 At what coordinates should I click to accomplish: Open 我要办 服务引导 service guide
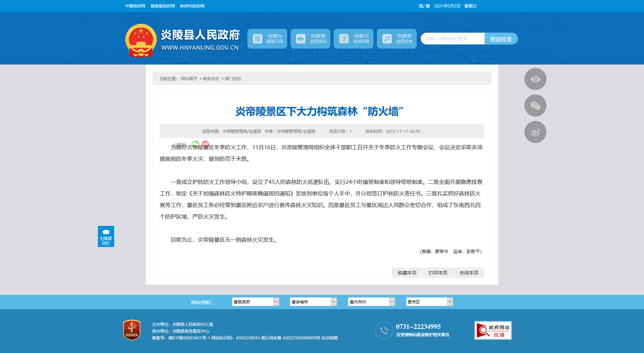[267, 39]
